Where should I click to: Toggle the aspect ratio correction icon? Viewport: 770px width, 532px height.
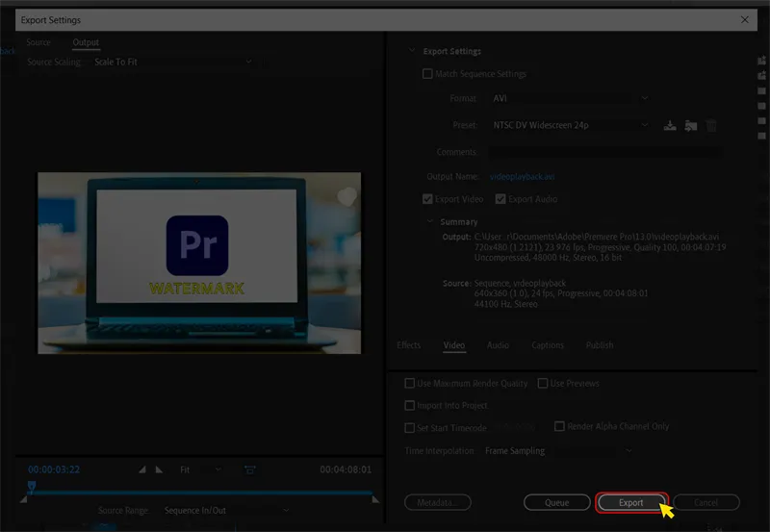coord(250,469)
